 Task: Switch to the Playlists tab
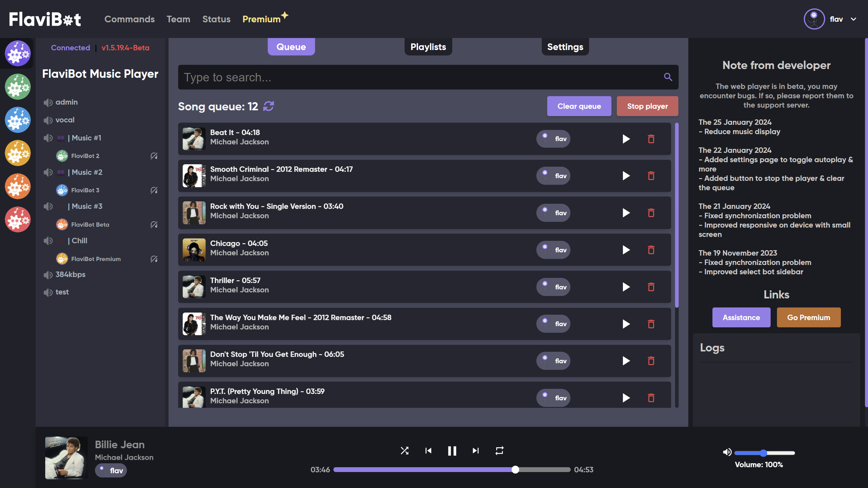[x=428, y=46]
